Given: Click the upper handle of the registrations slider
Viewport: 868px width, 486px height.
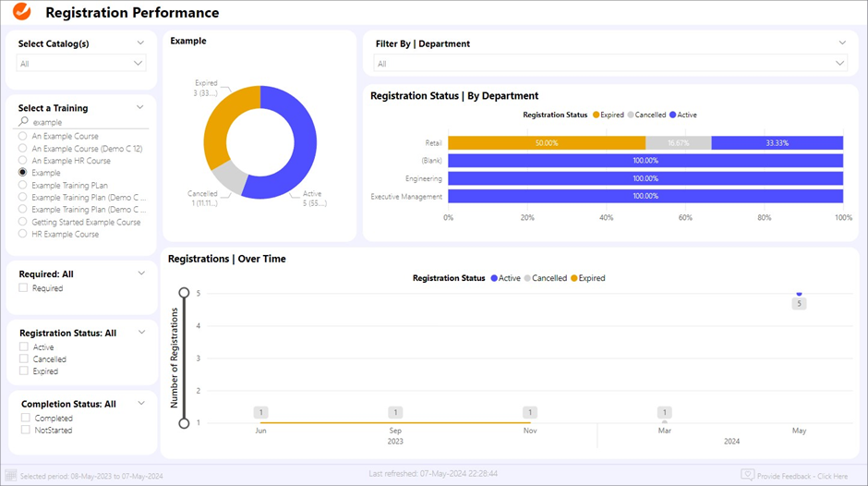Looking at the screenshot, I should point(184,293).
